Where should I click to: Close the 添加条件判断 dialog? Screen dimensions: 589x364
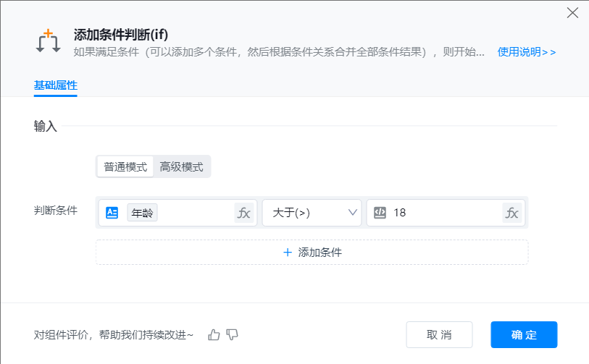[572, 13]
